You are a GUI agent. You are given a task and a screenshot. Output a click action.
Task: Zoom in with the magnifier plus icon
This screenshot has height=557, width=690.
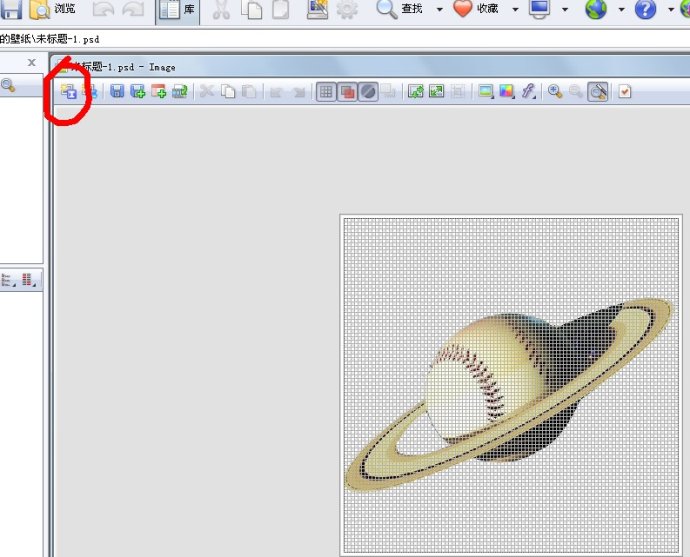[555, 92]
